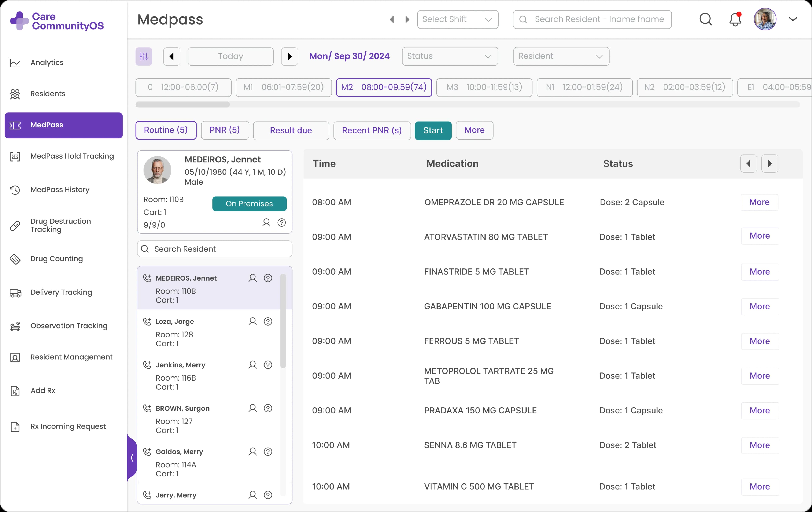Click the phone icon beside Jerry, Merry
The image size is (812, 512).
pos(147,495)
